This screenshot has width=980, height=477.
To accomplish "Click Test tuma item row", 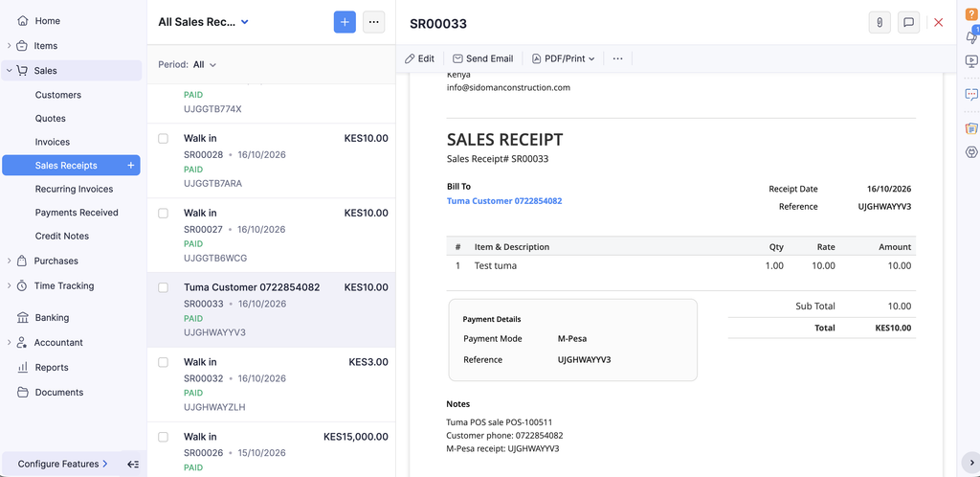I will click(681, 265).
